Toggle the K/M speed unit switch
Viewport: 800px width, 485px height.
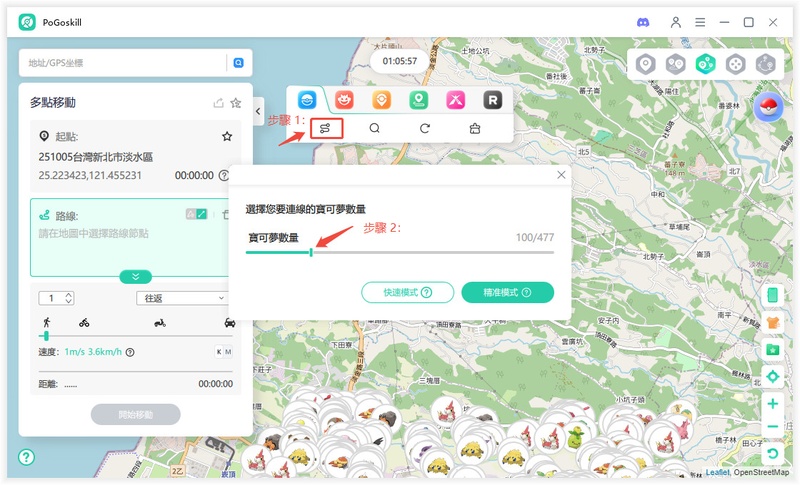224,352
